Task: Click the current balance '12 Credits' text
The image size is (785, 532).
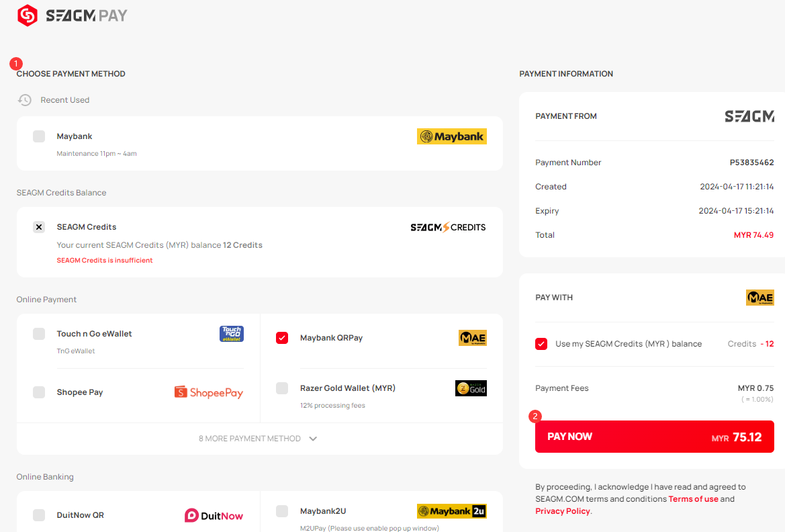Action: [x=243, y=245]
